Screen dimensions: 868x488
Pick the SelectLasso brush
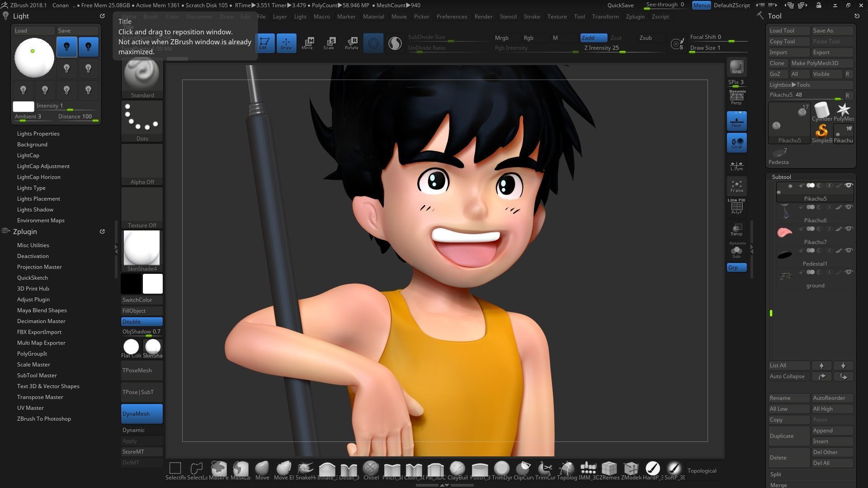[197, 470]
